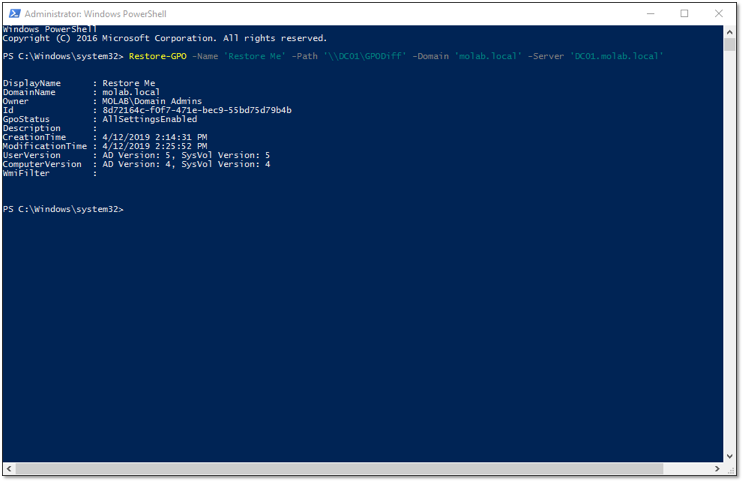Click the 'MOLAB\Domain Admins' owner value

click(x=151, y=101)
